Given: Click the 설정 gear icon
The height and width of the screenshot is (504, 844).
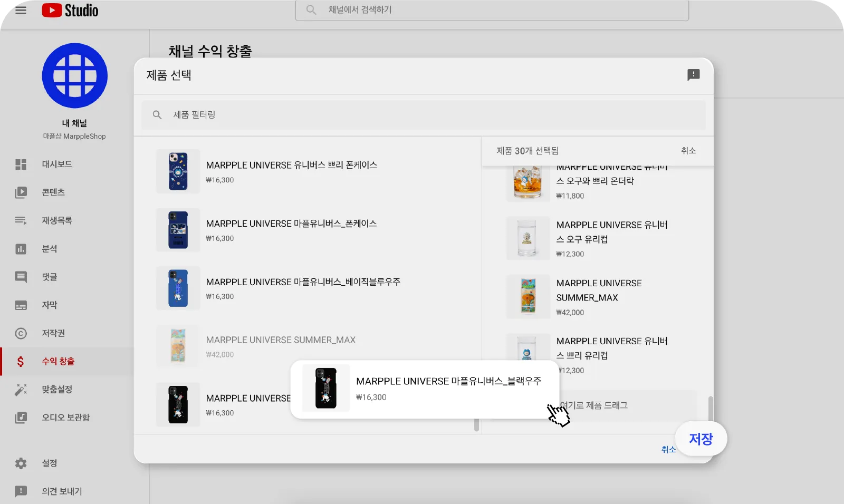Looking at the screenshot, I should 21,463.
